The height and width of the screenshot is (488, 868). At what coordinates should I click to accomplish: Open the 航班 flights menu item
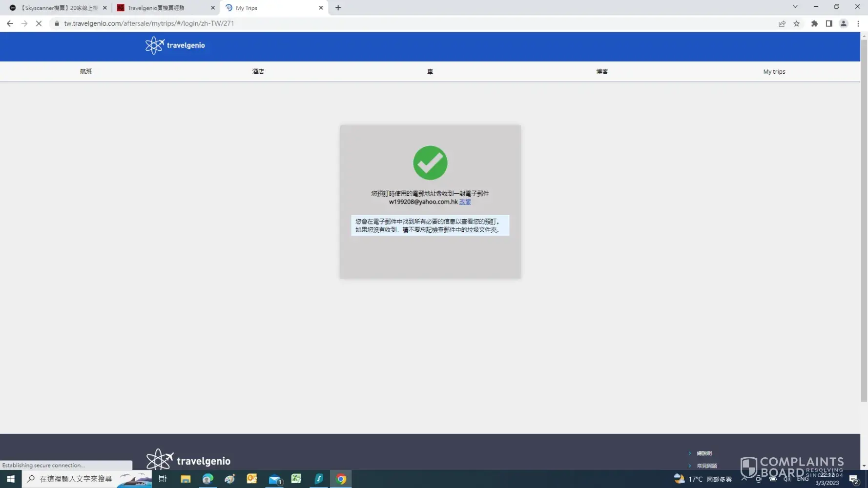(86, 72)
